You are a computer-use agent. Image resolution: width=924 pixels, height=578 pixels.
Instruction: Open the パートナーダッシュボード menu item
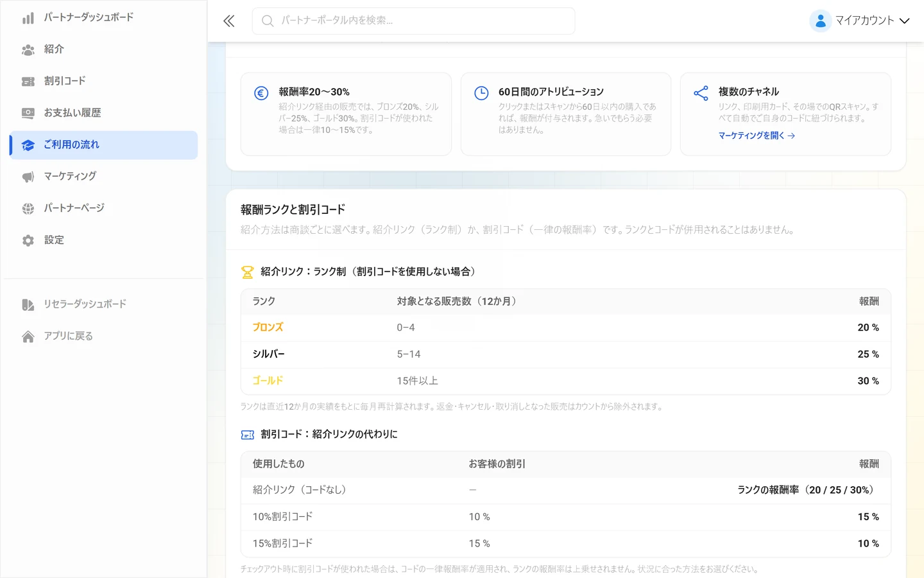tap(103, 17)
